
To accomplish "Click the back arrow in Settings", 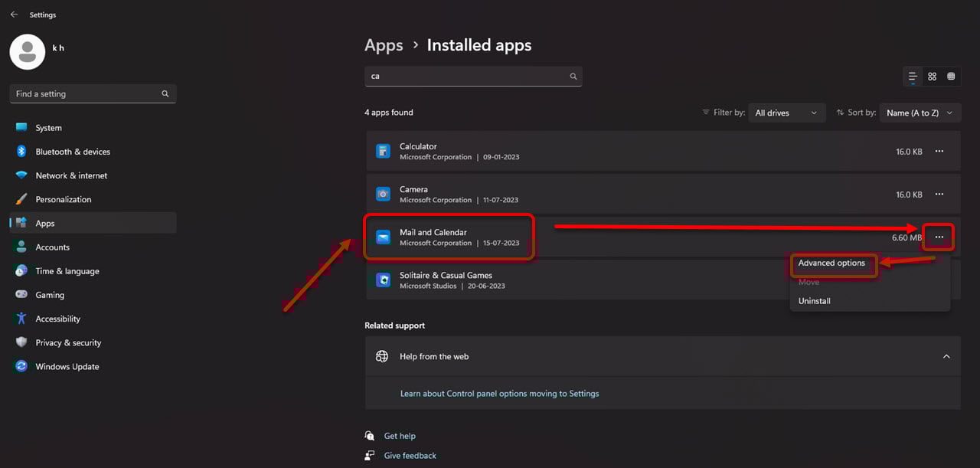I will click(14, 15).
